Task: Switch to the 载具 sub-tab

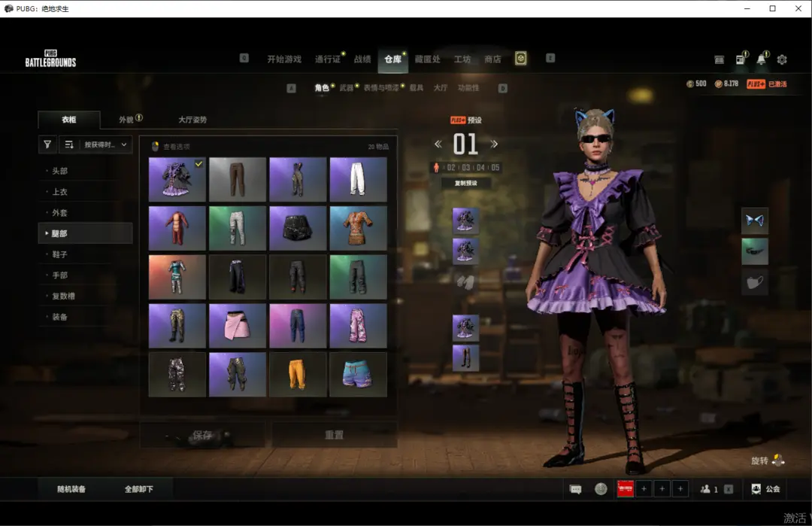Action: 417,87
